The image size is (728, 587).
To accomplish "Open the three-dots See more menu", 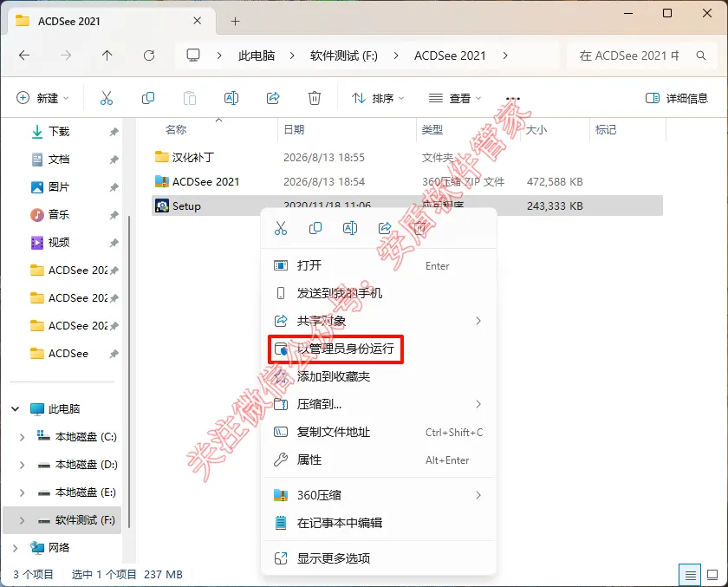I will (x=512, y=99).
